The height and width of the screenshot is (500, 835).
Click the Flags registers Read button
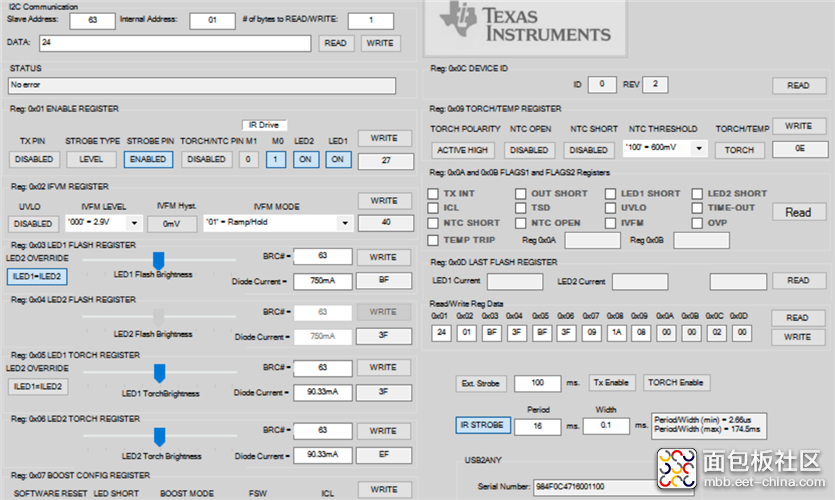coord(799,212)
